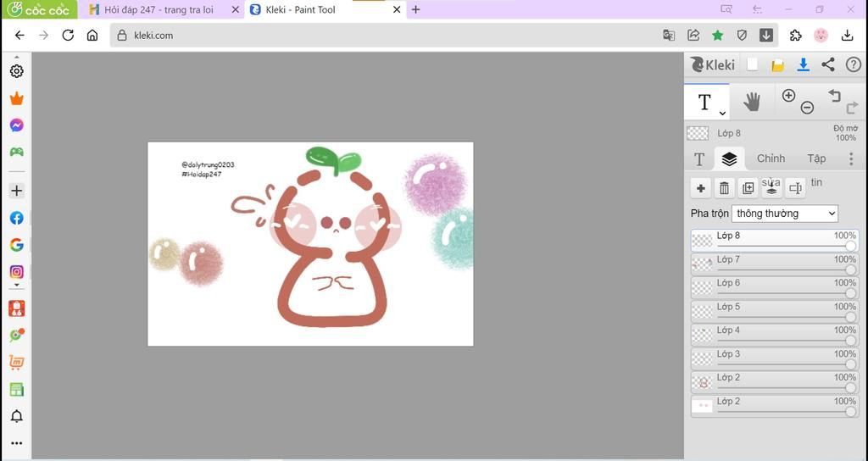Screen dimensions: 868x461
Task: Open Cốc Cốc sidebar settings gear
Action: 17,71
